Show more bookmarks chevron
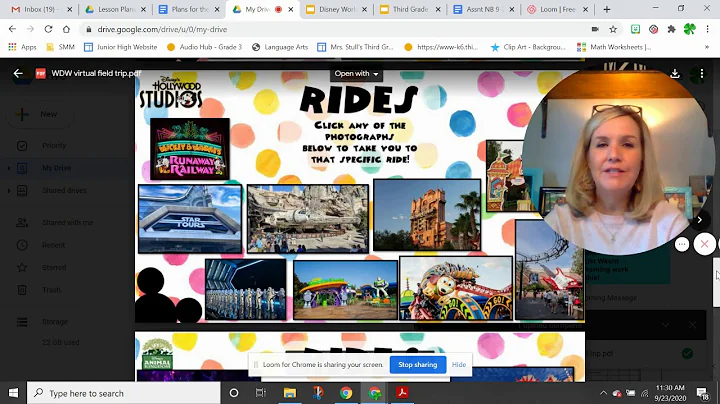The image size is (720, 404). point(707,47)
